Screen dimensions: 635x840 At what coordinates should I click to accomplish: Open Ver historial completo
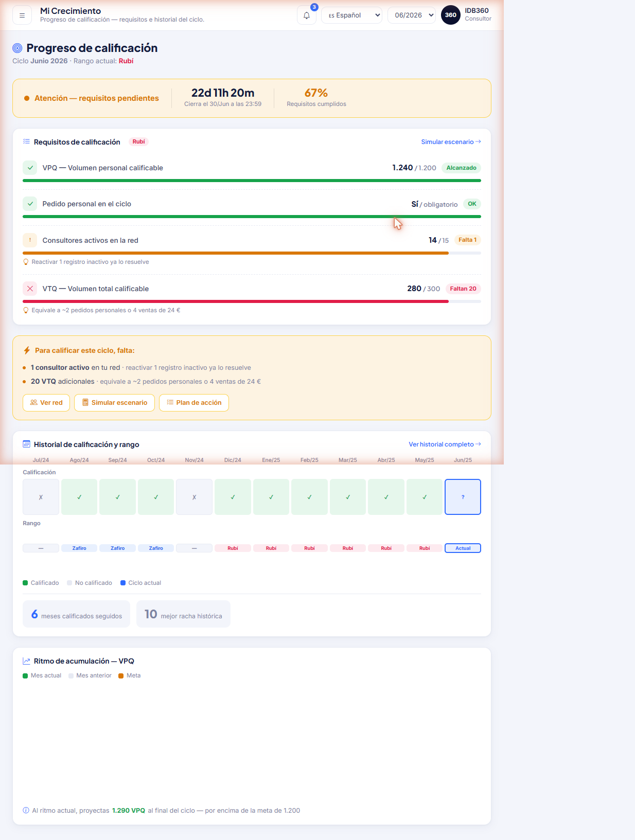tap(445, 444)
